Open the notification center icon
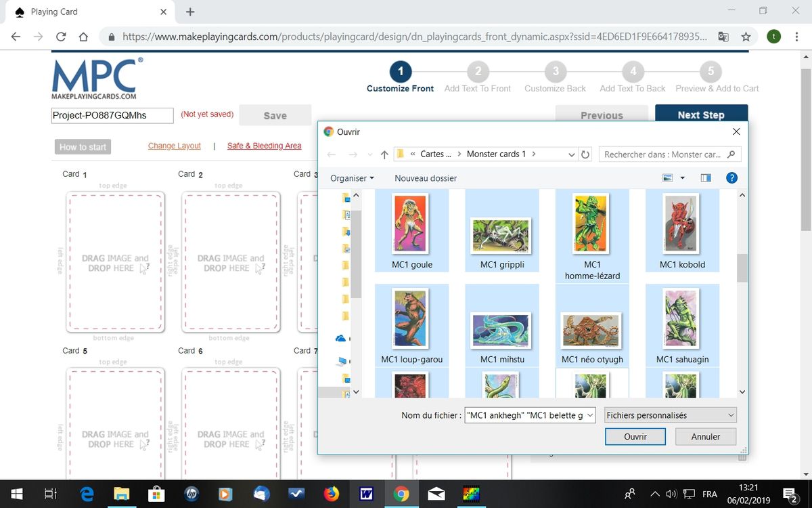This screenshot has height=508, width=812. (x=790, y=494)
